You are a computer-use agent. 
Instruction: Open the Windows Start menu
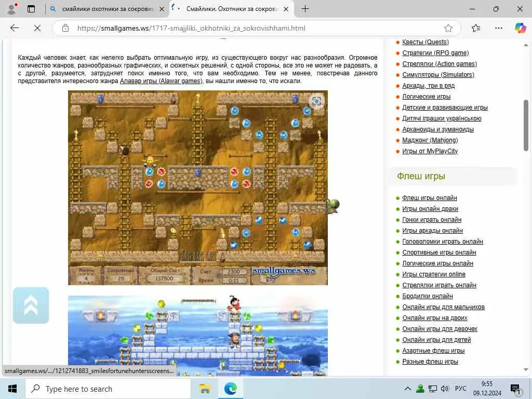pyautogui.click(x=12, y=389)
